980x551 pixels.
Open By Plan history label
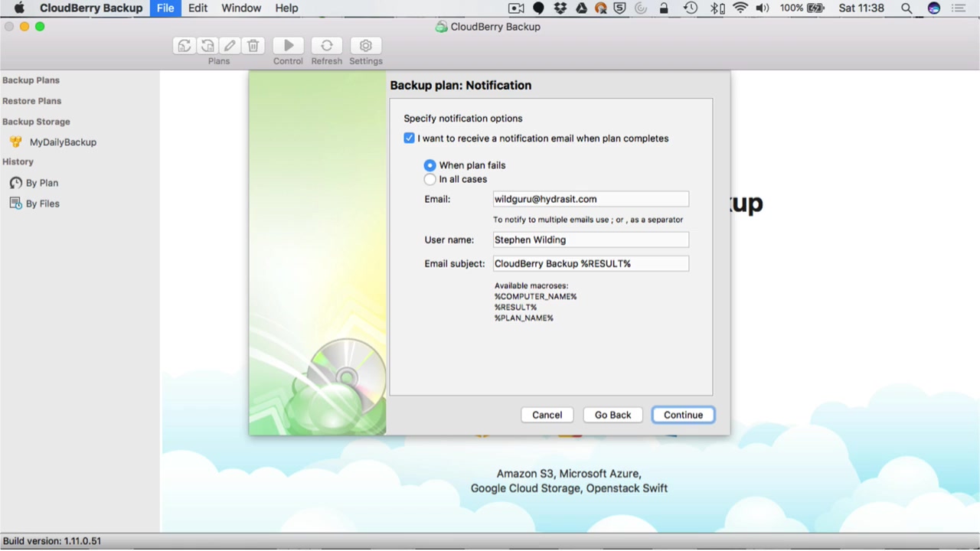pos(42,183)
